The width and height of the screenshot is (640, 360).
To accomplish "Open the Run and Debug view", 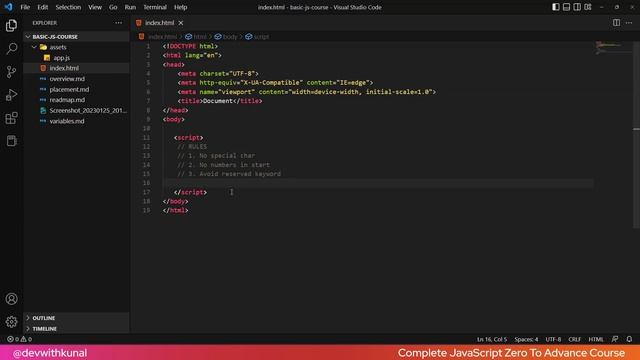I will 11,95.
